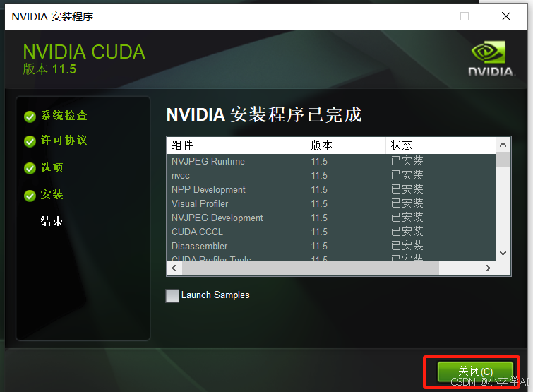The width and height of the screenshot is (533, 392).
Task: Enable the Launch Samples checkbox
Action: (x=172, y=295)
